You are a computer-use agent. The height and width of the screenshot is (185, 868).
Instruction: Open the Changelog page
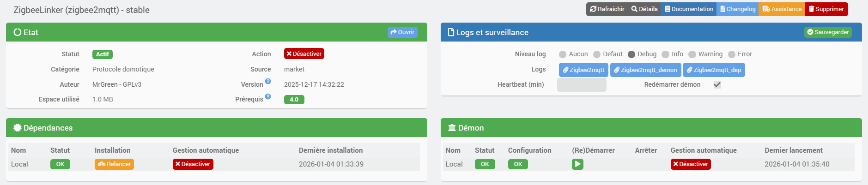point(737,9)
